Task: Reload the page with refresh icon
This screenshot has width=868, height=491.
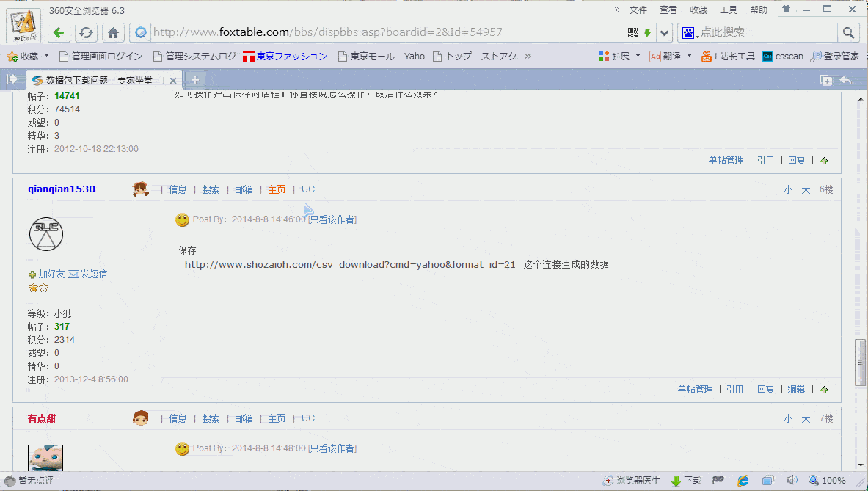Action: pos(86,32)
